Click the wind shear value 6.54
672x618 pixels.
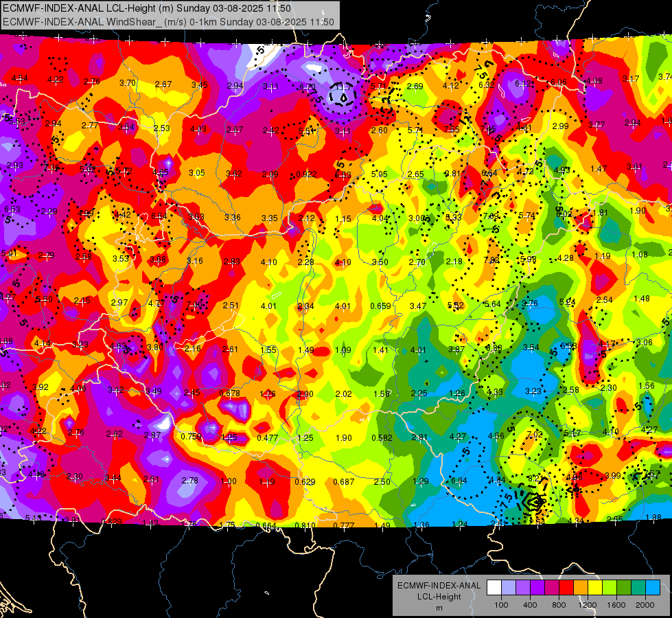coord(159,216)
